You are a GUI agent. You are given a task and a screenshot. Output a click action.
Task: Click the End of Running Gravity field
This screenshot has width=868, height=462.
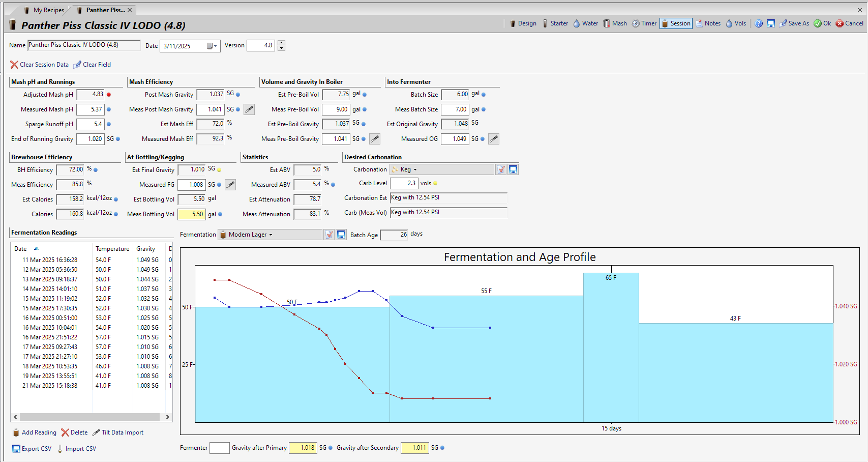91,139
